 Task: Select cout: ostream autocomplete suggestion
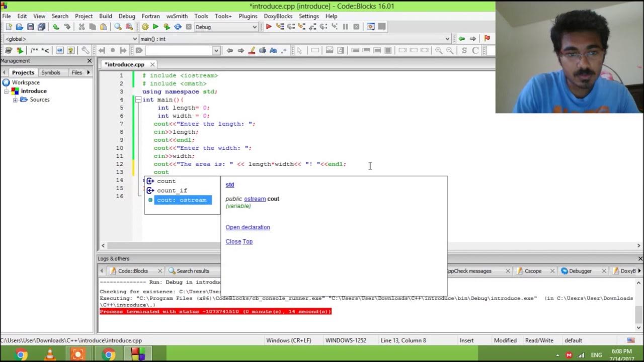coord(182,200)
